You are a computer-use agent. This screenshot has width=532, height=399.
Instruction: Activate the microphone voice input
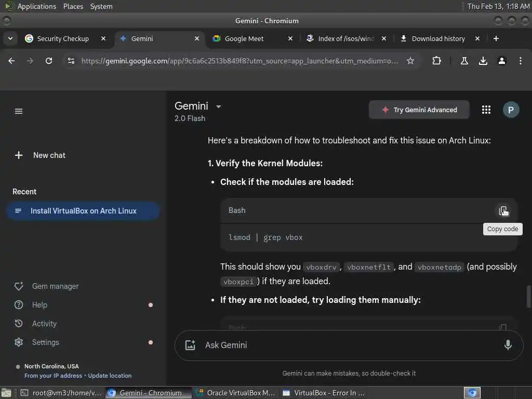click(508, 345)
